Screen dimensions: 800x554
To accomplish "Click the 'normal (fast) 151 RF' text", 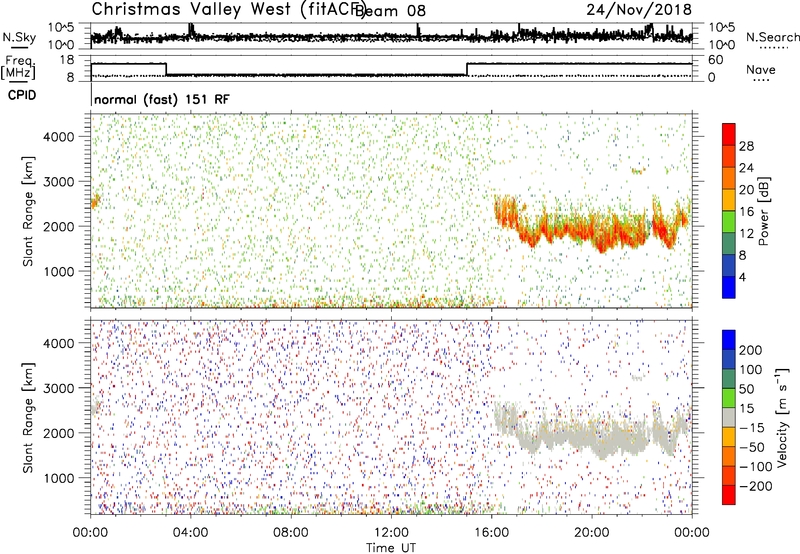I will (162, 99).
